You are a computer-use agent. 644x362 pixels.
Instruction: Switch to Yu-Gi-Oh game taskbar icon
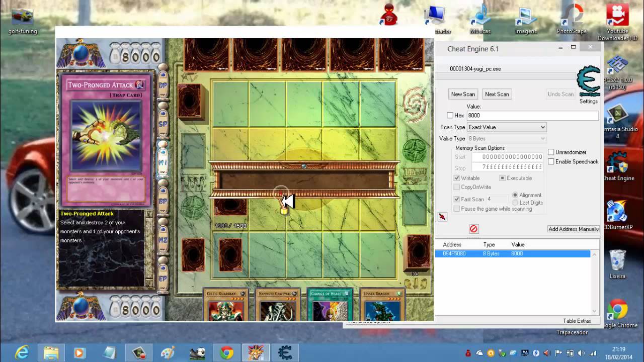[256, 352]
